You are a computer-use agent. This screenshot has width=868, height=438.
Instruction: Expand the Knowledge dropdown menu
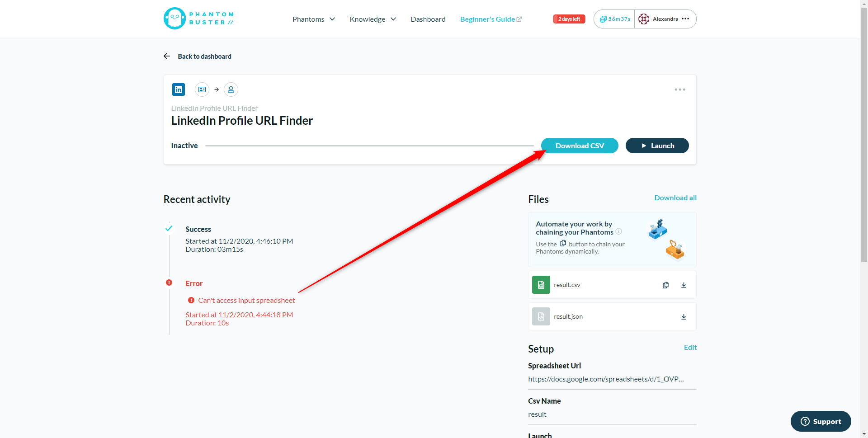[373, 19]
